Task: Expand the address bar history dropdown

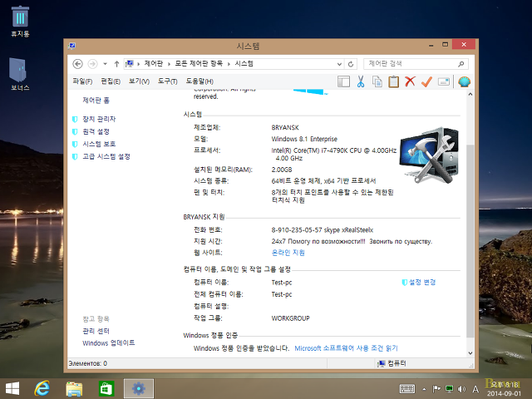Action: [x=339, y=64]
